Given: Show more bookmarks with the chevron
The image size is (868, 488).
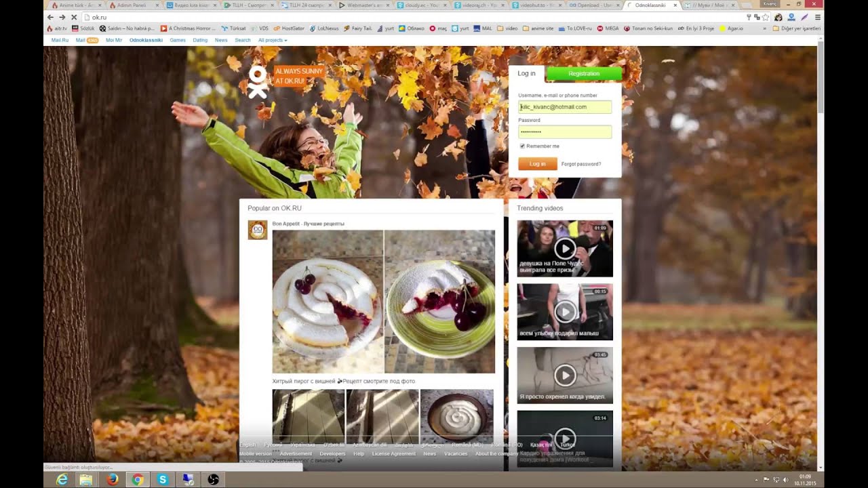Looking at the screenshot, I should (766, 28).
